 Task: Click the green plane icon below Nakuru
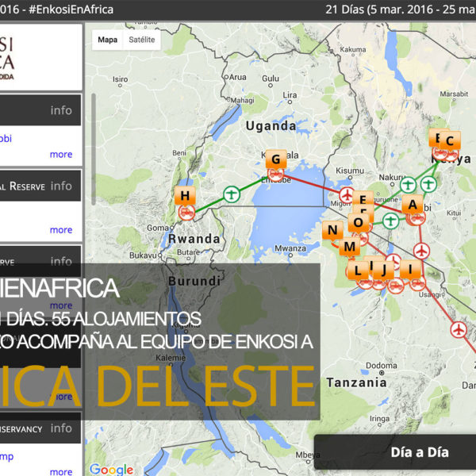(408, 185)
